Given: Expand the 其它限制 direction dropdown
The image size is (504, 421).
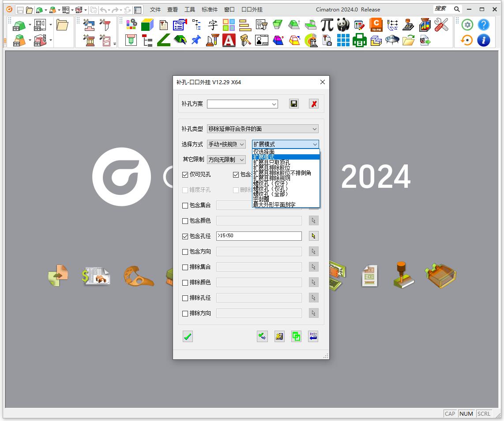Looking at the screenshot, I should 226,160.
